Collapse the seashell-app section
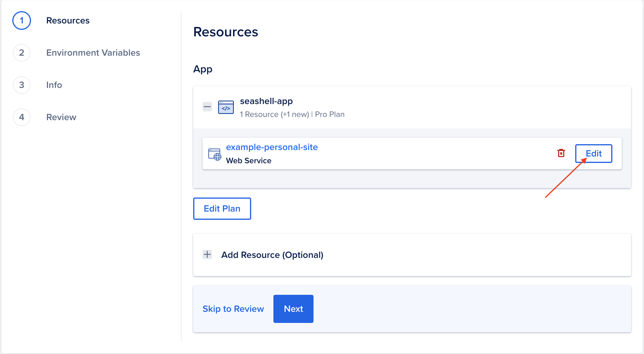The image size is (644, 354). coord(207,107)
